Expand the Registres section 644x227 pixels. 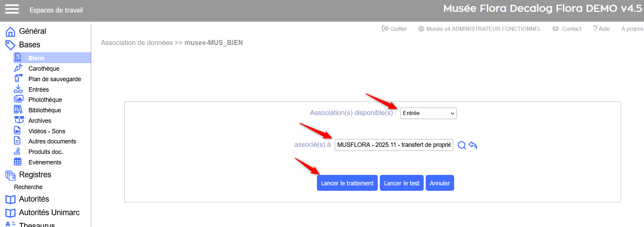(x=35, y=175)
